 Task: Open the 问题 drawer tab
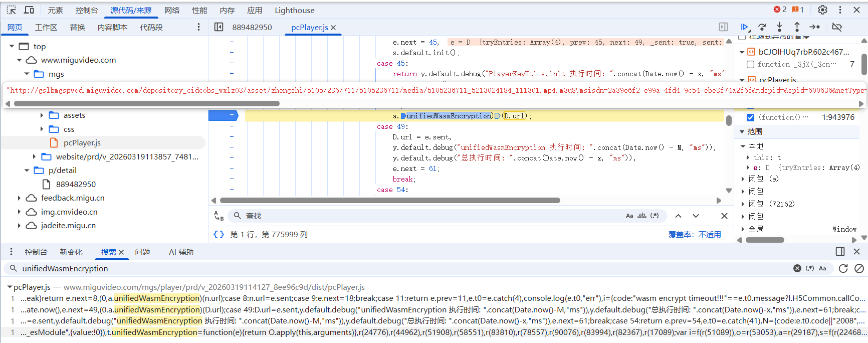coord(142,252)
